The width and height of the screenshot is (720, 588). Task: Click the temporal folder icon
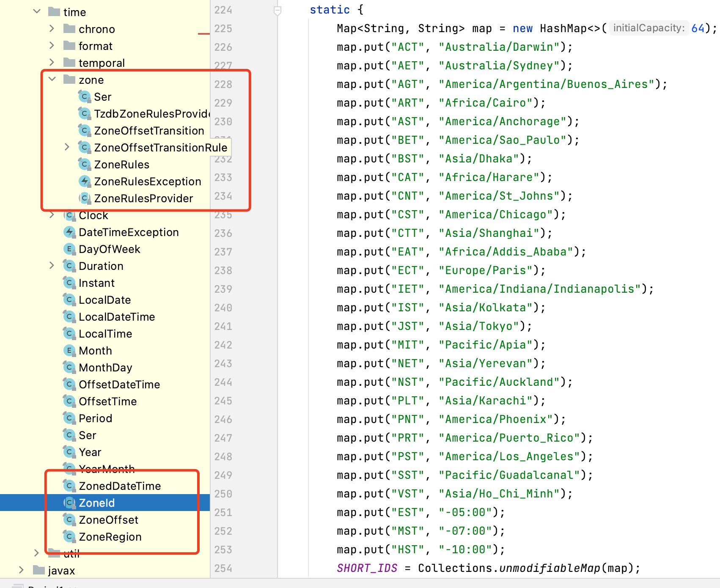click(69, 63)
